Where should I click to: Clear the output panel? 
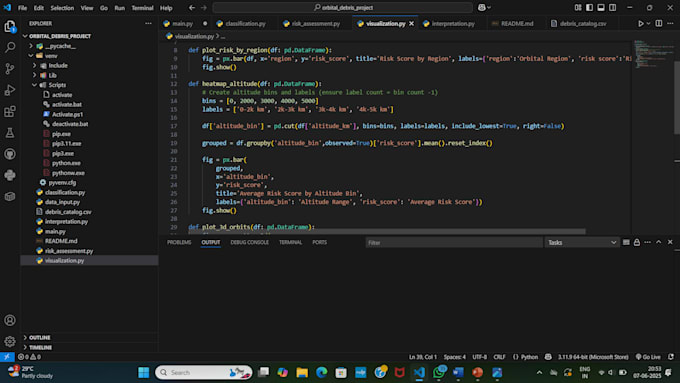626,242
